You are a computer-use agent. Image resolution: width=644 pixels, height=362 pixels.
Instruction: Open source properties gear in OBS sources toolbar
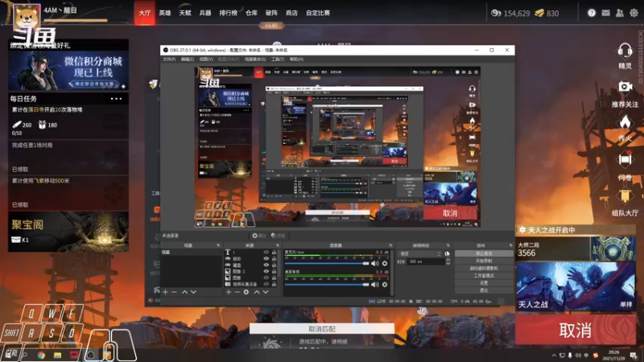click(x=246, y=292)
